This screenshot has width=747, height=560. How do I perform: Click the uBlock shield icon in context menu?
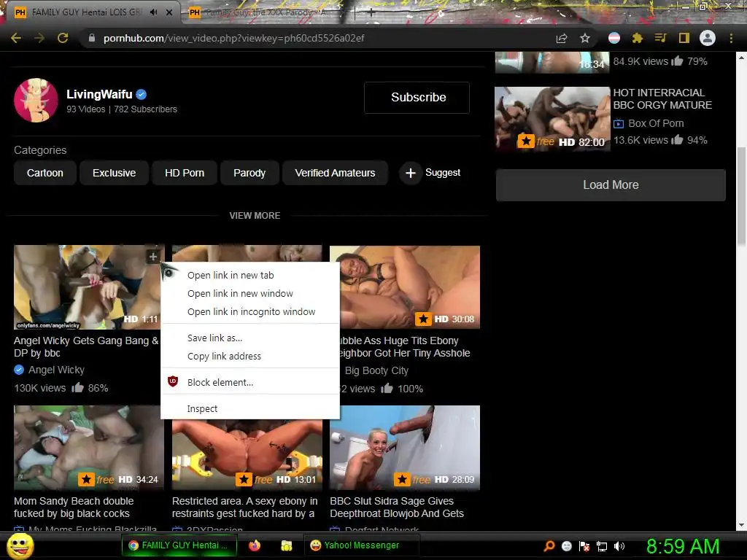pyautogui.click(x=173, y=381)
